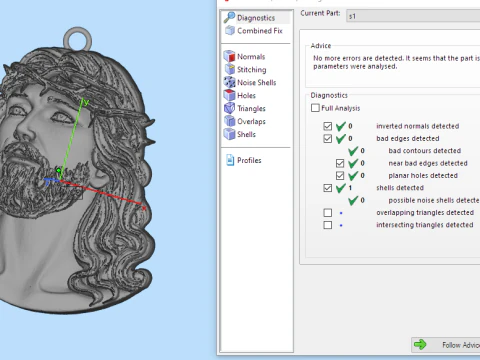
Task: Uncheck planar holes detected checkbox
Action: (340, 175)
